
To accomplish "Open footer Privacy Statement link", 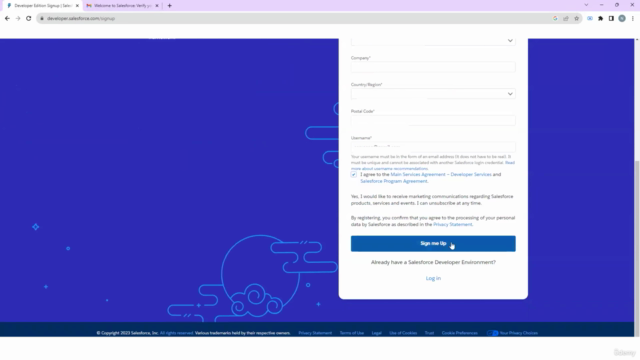I will coord(315,333).
